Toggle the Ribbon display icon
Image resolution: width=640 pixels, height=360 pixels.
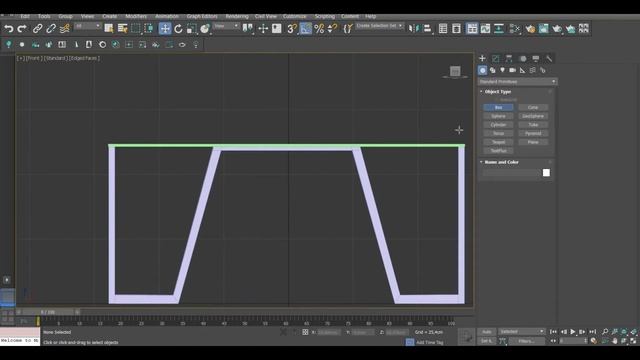pyautogui.click(x=472, y=29)
